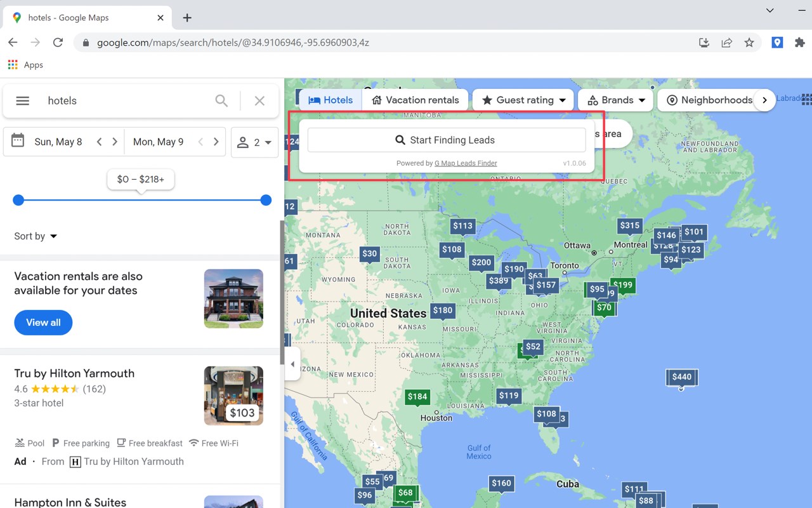Select the $184 green price marker
Viewport: 812px width, 508px height.
417,397
